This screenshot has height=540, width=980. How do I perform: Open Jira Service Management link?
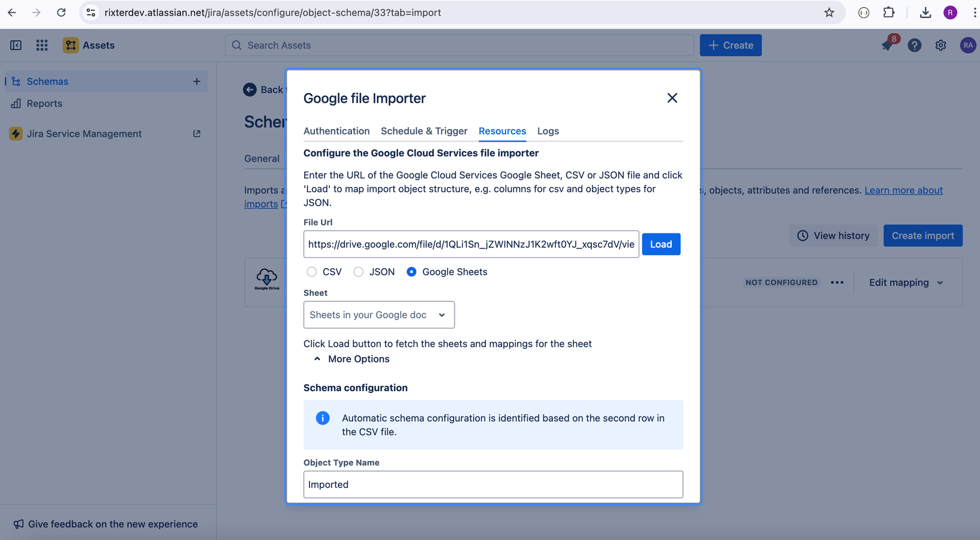[84, 133]
